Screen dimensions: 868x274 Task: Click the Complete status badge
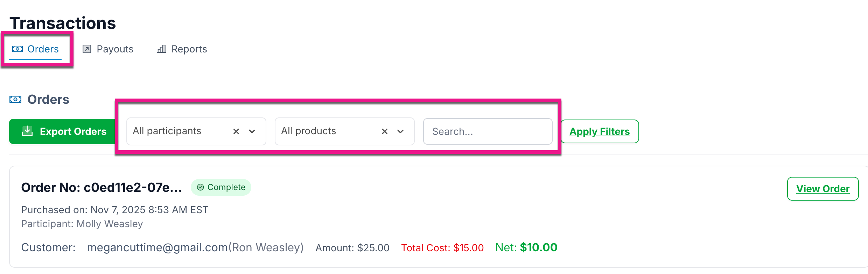click(221, 187)
